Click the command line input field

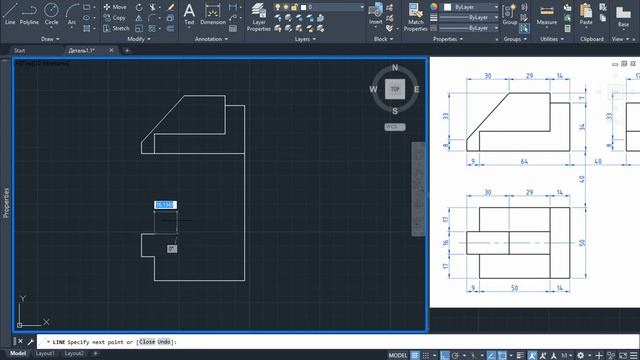(x=338, y=342)
